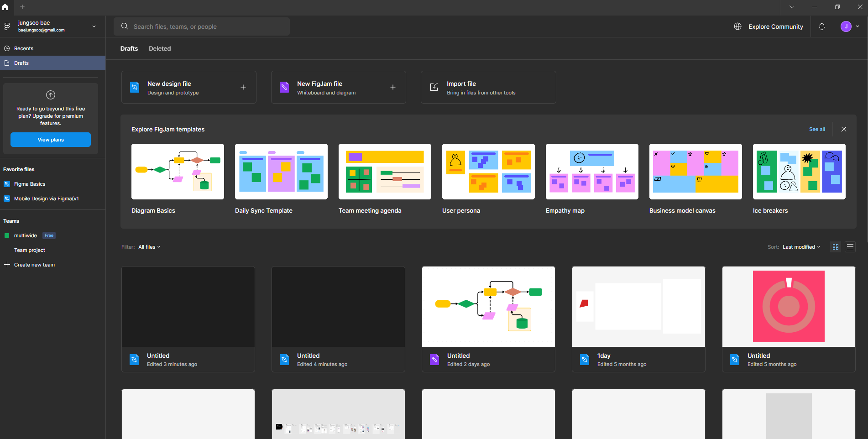Click the search files input field
The width and height of the screenshot is (868, 439).
pyautogui.click(x=202, y=26)
